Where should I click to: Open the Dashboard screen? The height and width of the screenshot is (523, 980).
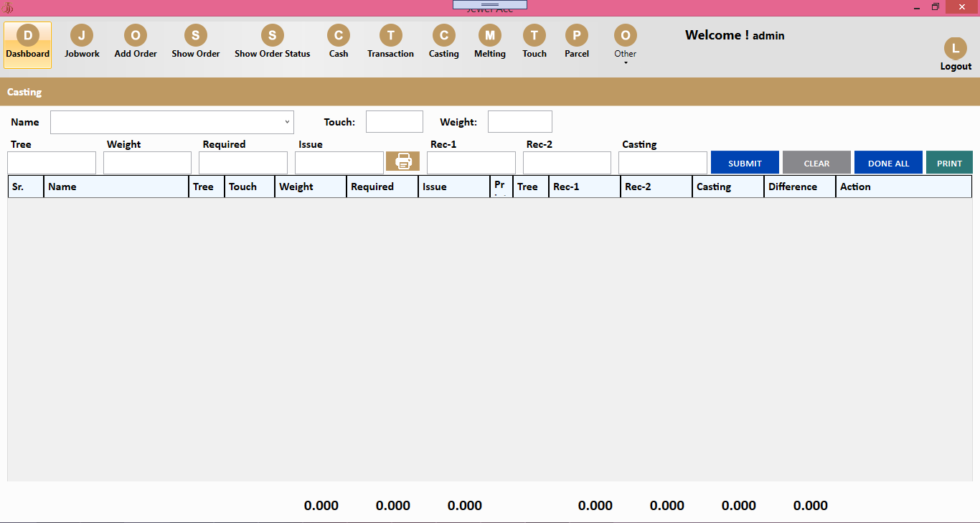[x=27, y=43]
